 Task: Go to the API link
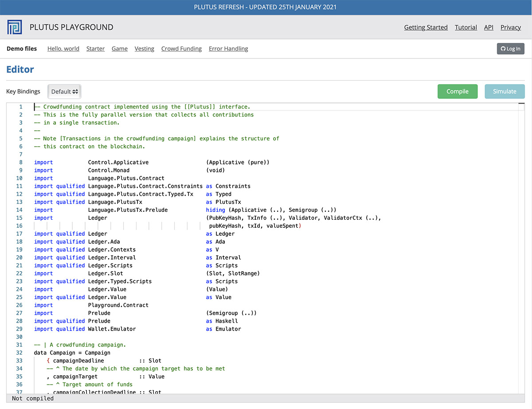tap(489, 27)
